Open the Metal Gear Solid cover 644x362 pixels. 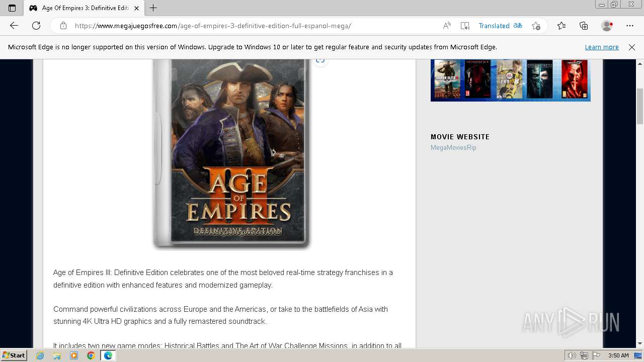click(x=478, y=79)
